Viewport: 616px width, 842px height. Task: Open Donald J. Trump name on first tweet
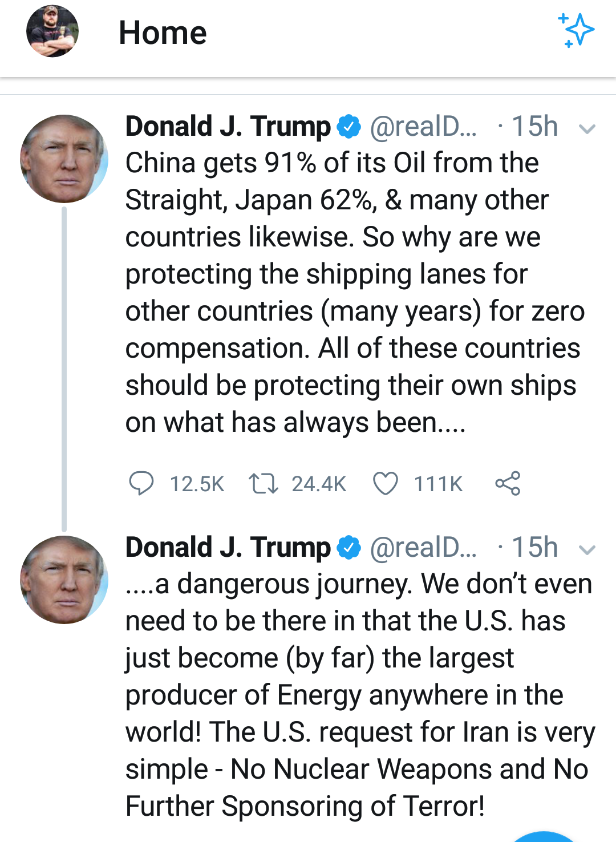pos(228,126)
